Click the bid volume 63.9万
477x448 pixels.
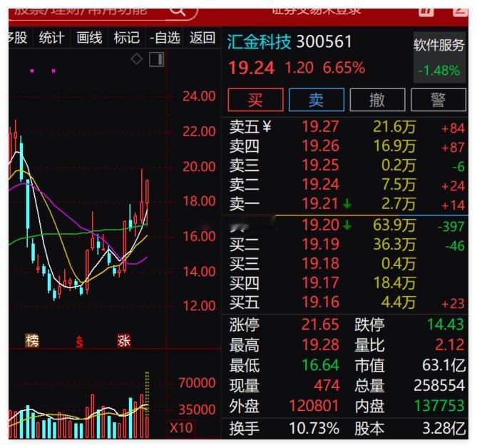point(394,225)
